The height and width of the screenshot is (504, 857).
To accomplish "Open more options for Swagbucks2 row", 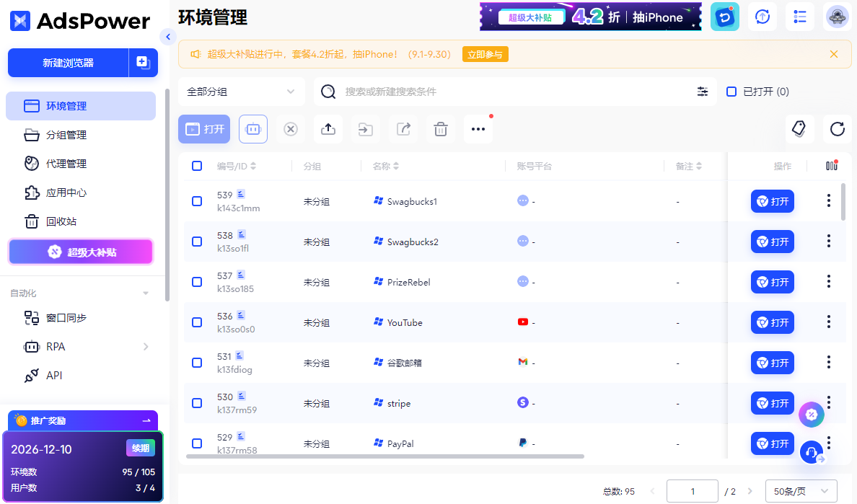I will pyautogui.click(x=829, y=241).
